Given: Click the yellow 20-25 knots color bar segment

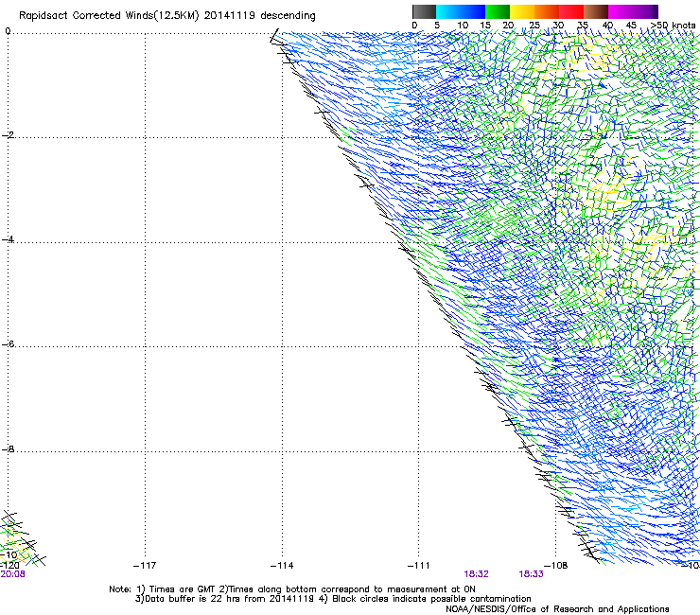Looking at the screenshot, I should click(x=522, y=11).
